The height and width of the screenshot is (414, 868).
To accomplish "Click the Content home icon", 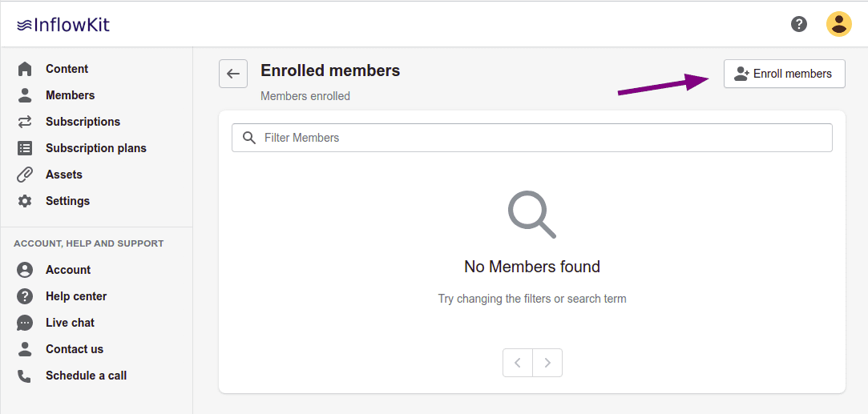I will pyautogui.click(x=25, y=69).
